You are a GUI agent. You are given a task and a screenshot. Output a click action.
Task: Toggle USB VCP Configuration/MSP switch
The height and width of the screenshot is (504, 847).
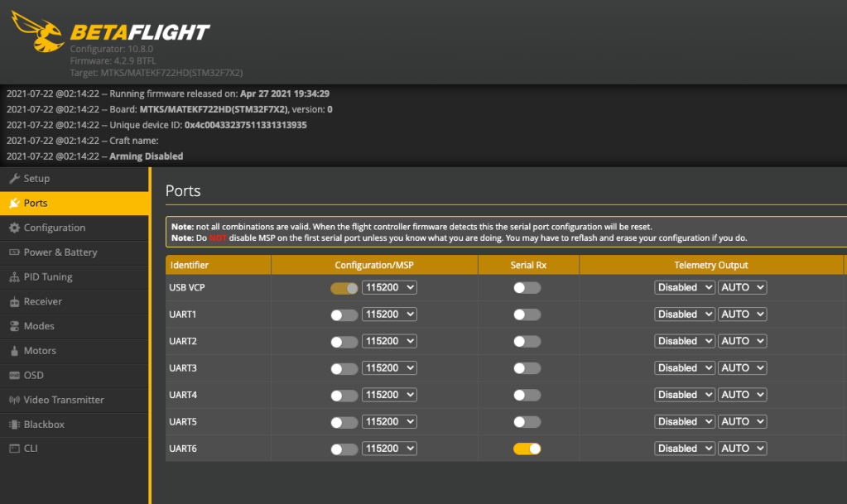[x=344, y=288]
